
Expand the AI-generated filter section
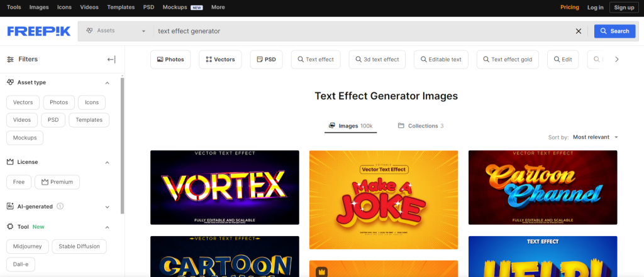pos(107,206)
